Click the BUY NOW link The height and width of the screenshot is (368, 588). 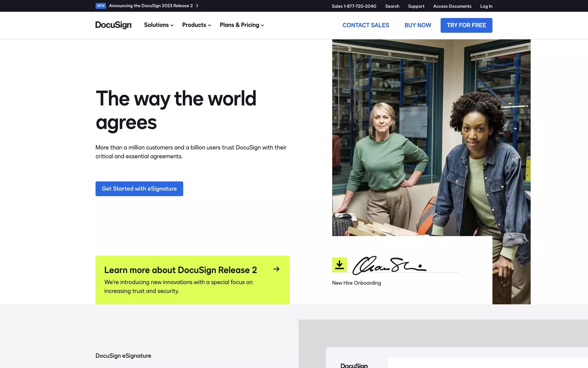[x=417, y=25]
